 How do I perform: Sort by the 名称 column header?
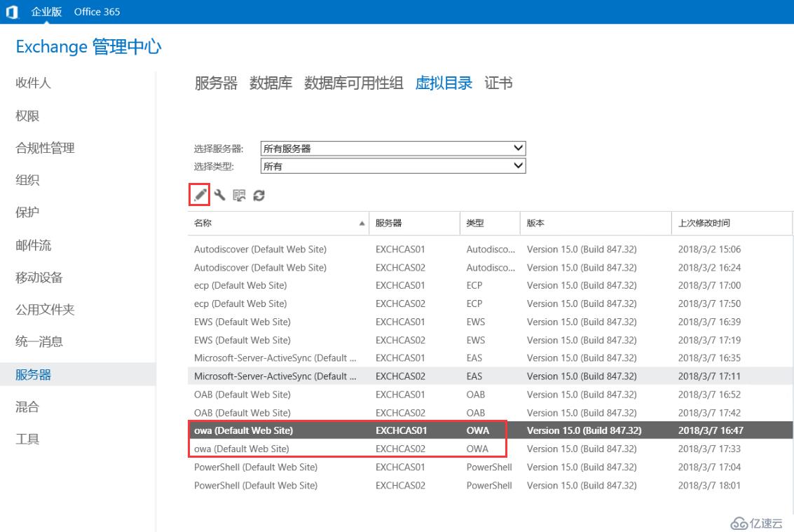[278, 223]
